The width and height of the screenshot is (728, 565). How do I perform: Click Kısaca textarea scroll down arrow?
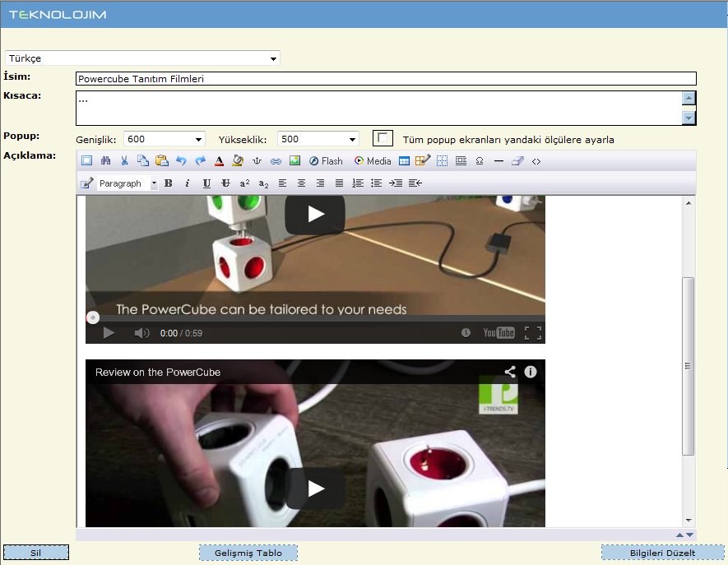point(689,118)
